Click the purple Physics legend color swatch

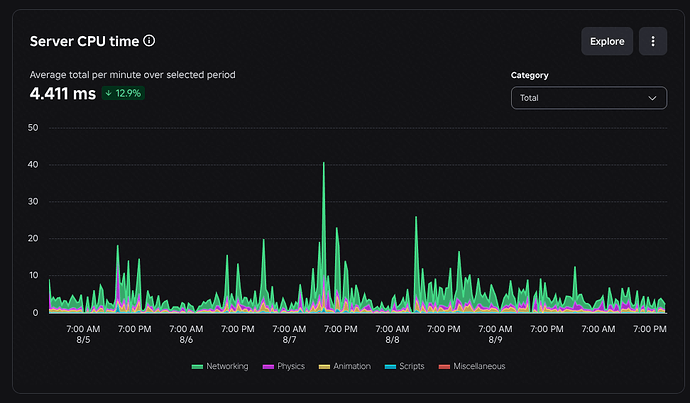[268, 366]
